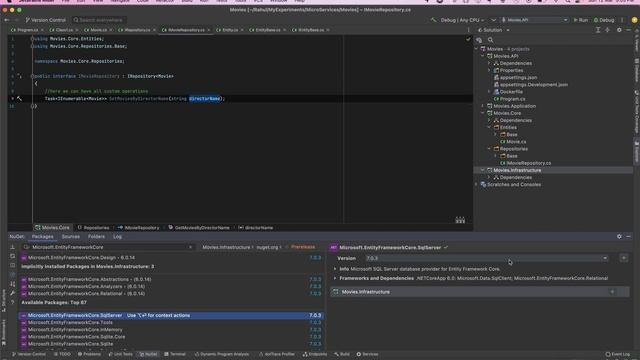Click the Build hammer icon in toolbar
This screenshot has height=360, width=640.
tap(433, 20)
